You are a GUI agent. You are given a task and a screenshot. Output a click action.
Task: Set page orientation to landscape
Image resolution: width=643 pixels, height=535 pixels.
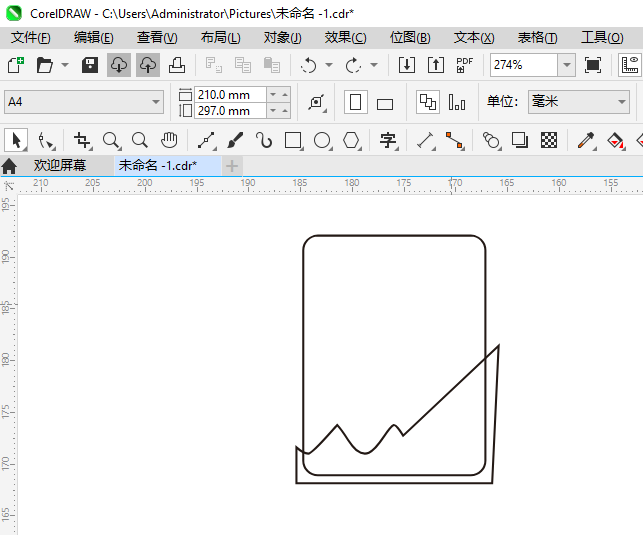tap(385, 104)
